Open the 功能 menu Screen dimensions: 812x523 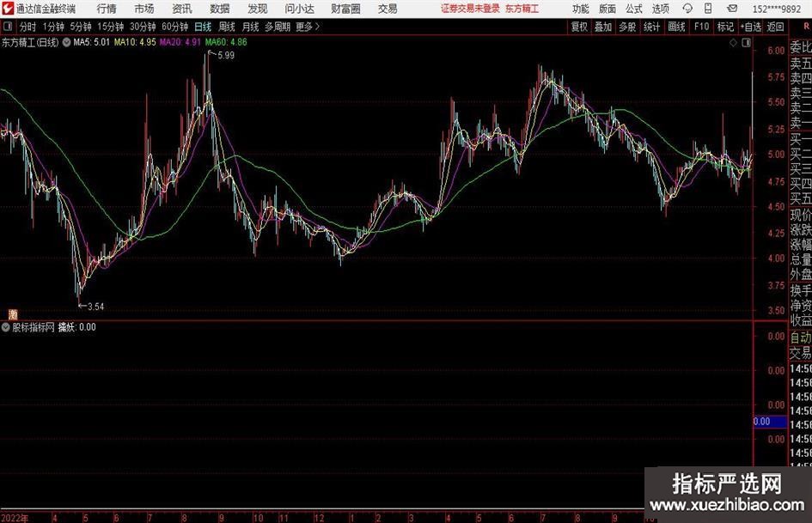(x=581, y=9)
